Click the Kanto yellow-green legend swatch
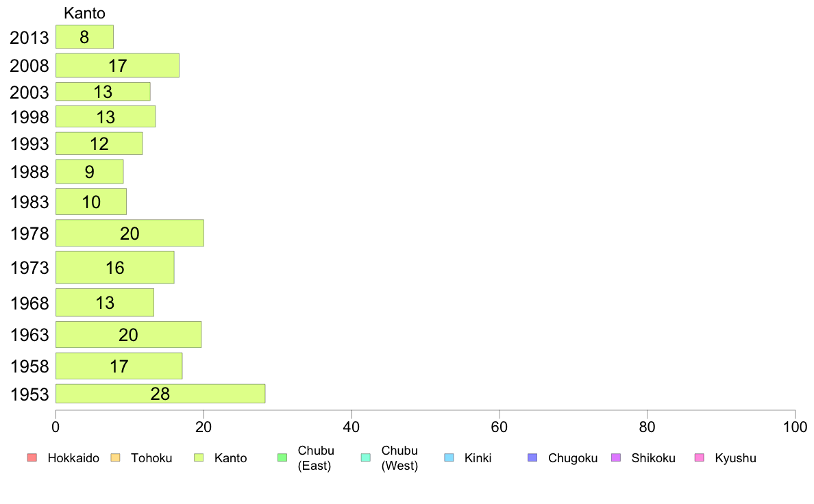Image resolution: width=814 pixels, height=504 pixels. pyautogui.click(x=199, y=457)
